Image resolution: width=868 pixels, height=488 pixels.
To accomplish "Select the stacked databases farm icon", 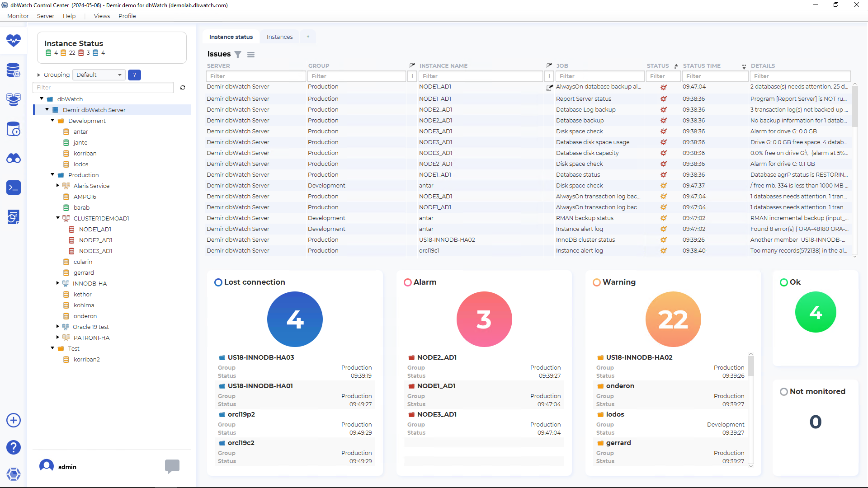I will tap(14, 99).
